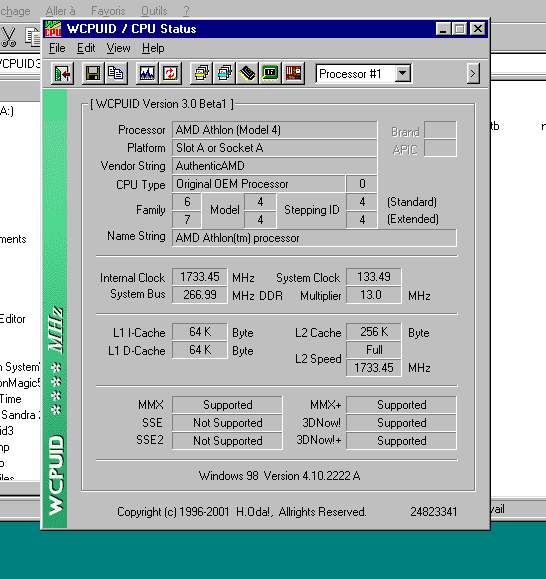This screenshot has width=546, height=579.
Task: Click the SSE 'Not Supported' field
Action: click(x=227, y=423)
